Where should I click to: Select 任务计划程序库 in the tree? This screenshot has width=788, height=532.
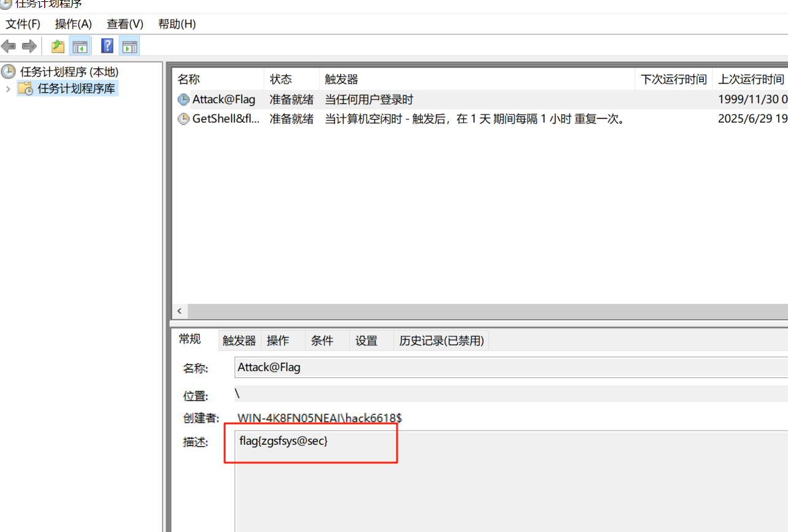76,88
